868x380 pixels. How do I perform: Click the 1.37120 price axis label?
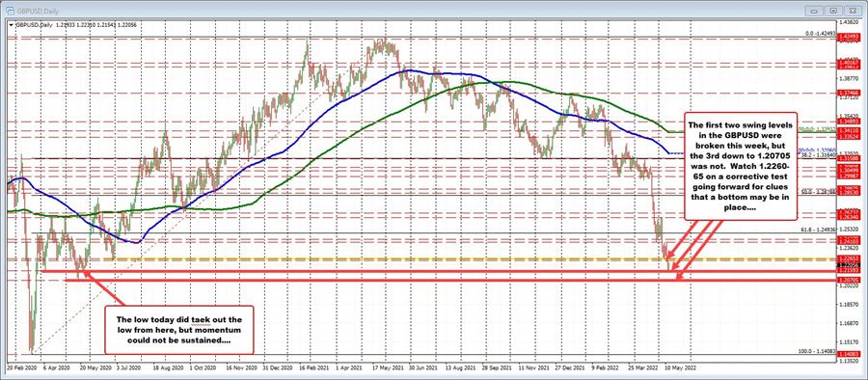849,98
